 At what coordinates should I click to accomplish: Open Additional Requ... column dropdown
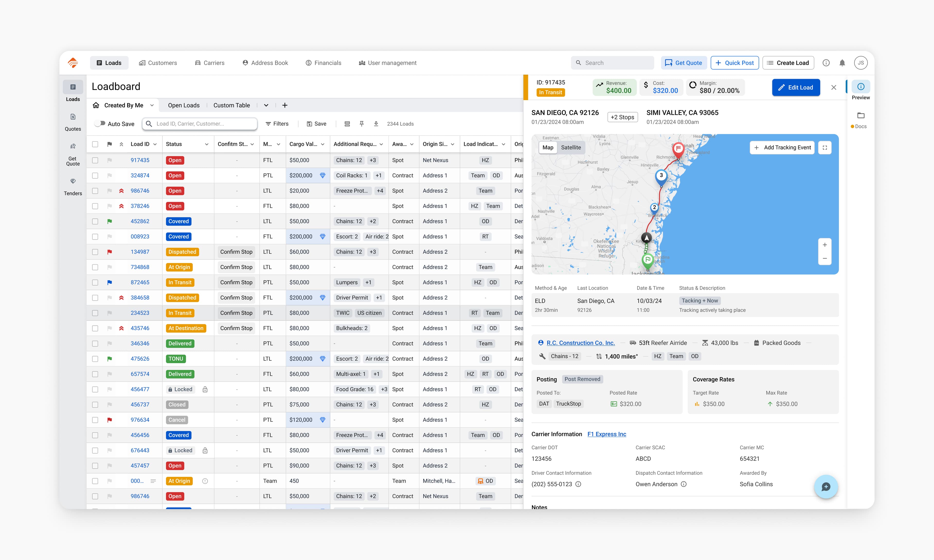pyautogui.click(x=381, y=144)
